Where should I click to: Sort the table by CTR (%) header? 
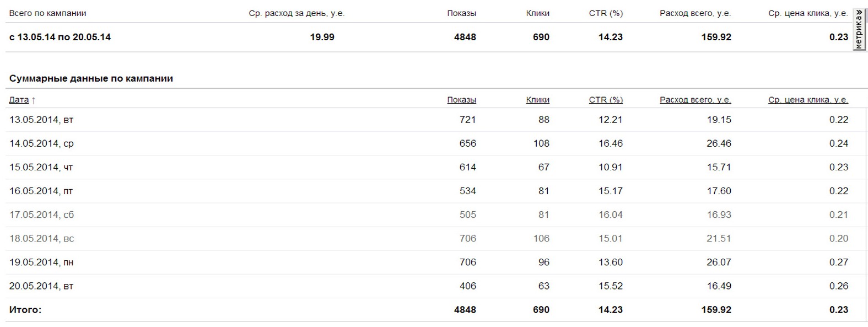point(605,100)
